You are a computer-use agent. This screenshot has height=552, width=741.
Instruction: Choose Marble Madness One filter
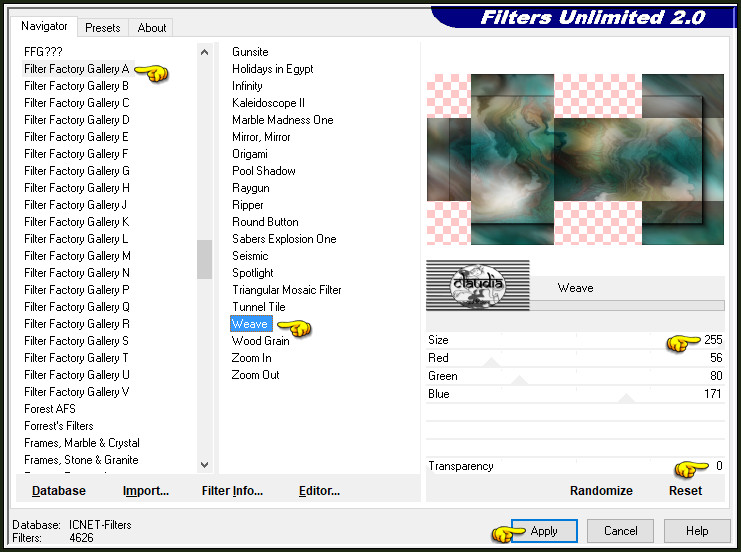283,120
